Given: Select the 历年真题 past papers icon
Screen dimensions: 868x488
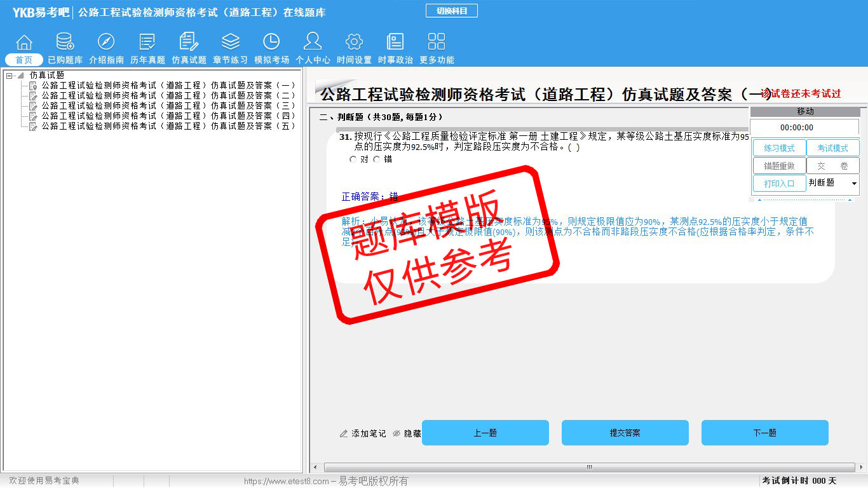Looking at the screenshot, I should point(147,43).
